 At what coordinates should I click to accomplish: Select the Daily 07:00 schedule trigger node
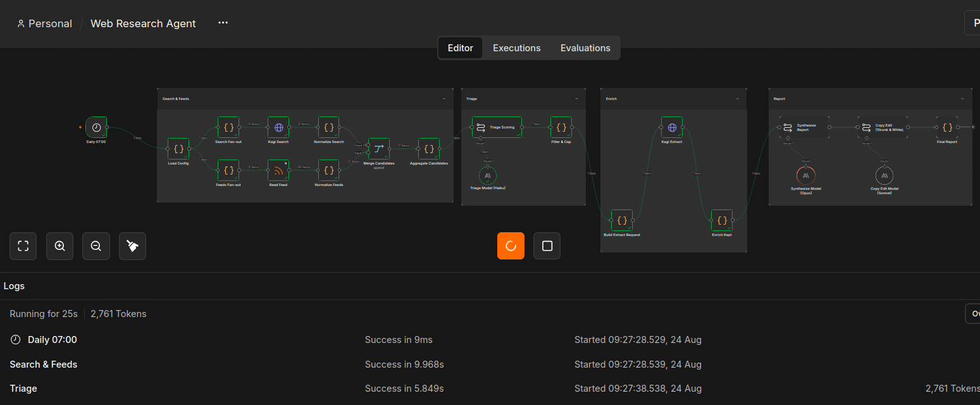coord(96,127)
